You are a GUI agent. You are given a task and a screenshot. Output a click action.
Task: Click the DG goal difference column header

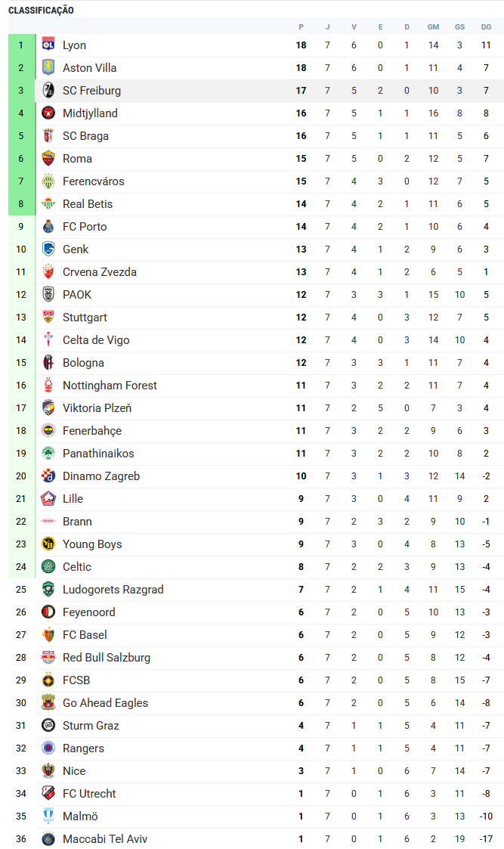coord(486,27)
